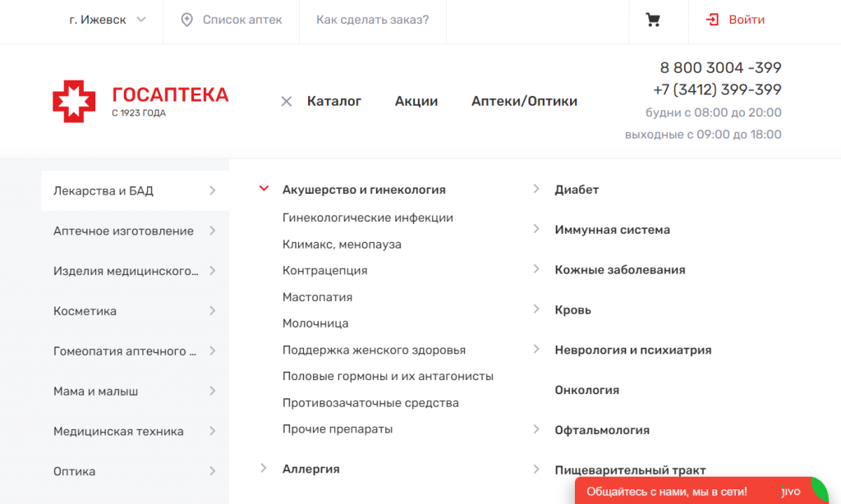This screenshot has height=504, width=841.
Task: Open the Иммунная система category link
Action: tap(612, 230)
